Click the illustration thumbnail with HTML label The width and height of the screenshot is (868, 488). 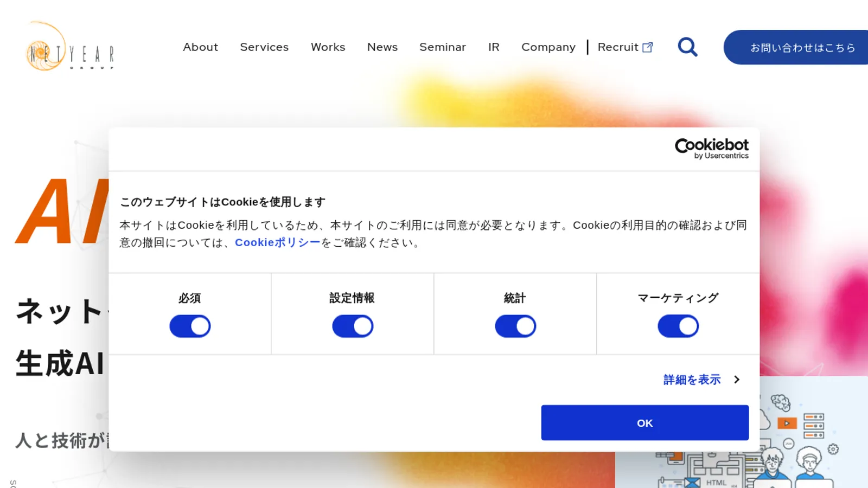pyautogui.click(x=742, y=432)
